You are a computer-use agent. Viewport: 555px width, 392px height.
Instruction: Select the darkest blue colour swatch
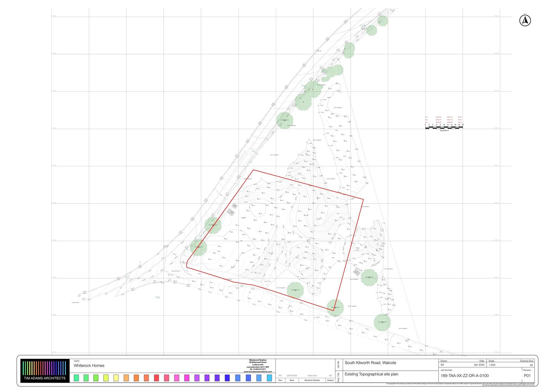227,378
